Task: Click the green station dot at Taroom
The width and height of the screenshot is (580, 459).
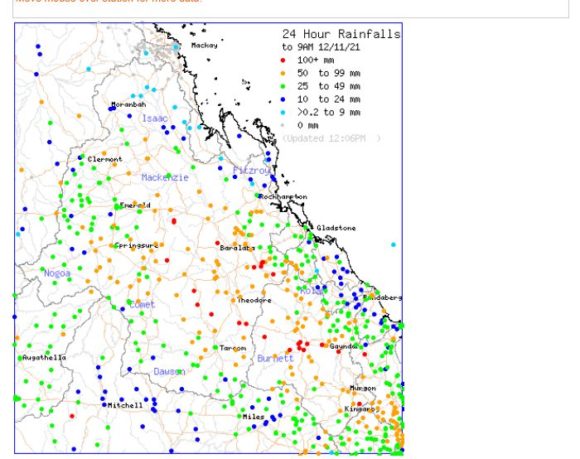Action: point(215,348)
